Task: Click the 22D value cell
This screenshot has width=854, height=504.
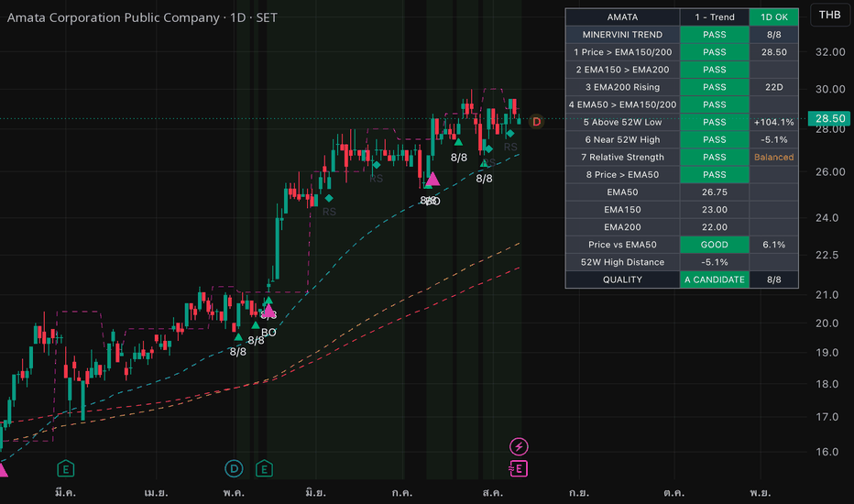Action: [x=774, y=87]
